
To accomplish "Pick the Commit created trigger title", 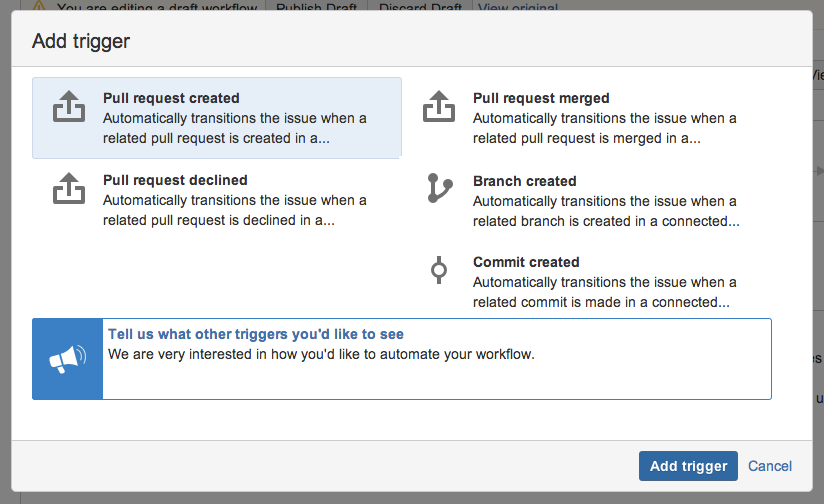I will click(x=526, y=262).
